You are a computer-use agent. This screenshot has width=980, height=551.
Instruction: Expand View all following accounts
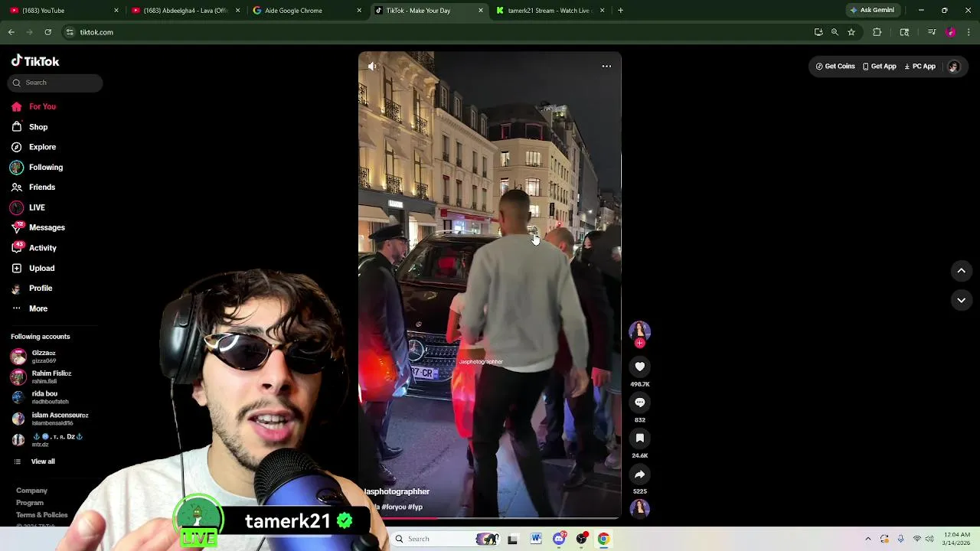pos(34,461)
